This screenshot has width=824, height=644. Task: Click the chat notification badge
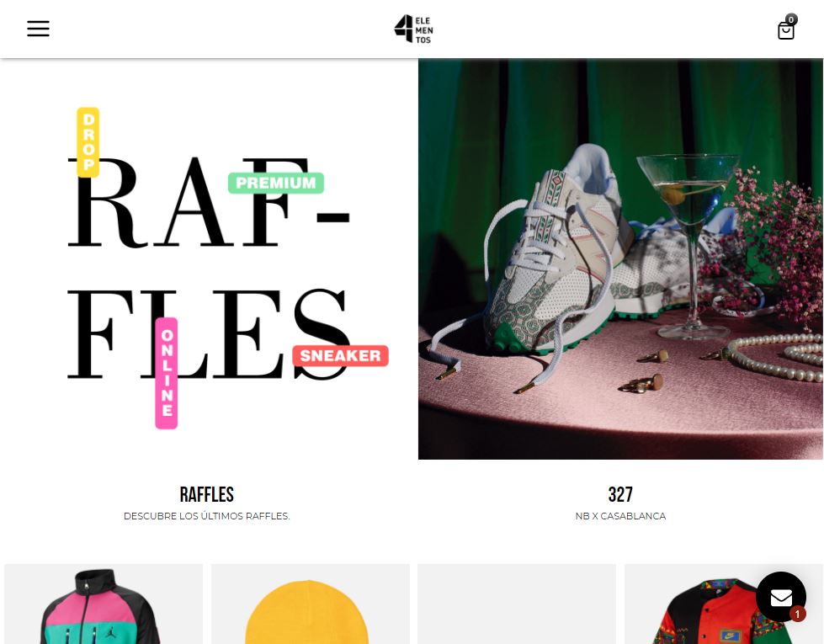797,614
